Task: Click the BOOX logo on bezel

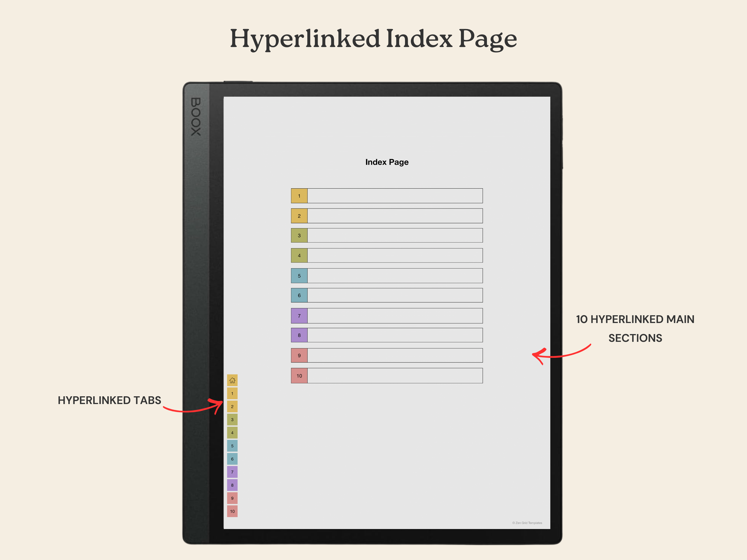Action: point(196,117)
